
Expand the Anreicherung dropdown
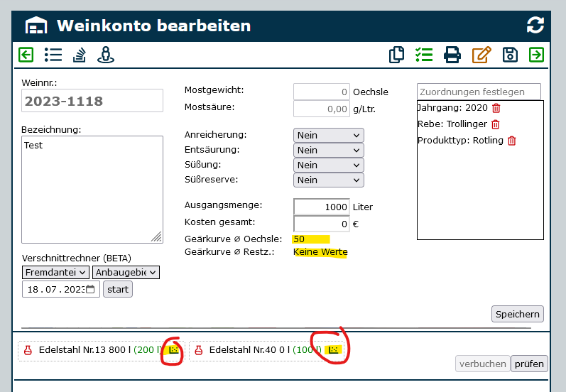coord(328,135)
